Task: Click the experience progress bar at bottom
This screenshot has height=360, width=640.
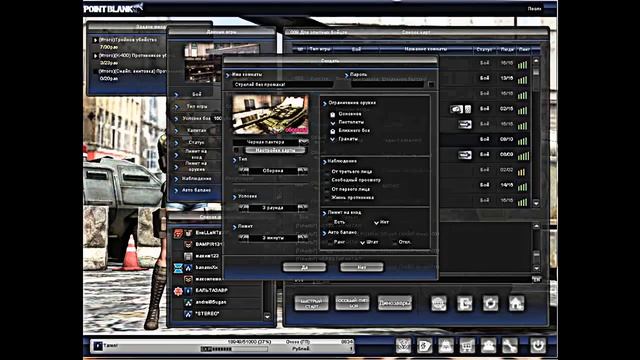Action: coord(234,349)
